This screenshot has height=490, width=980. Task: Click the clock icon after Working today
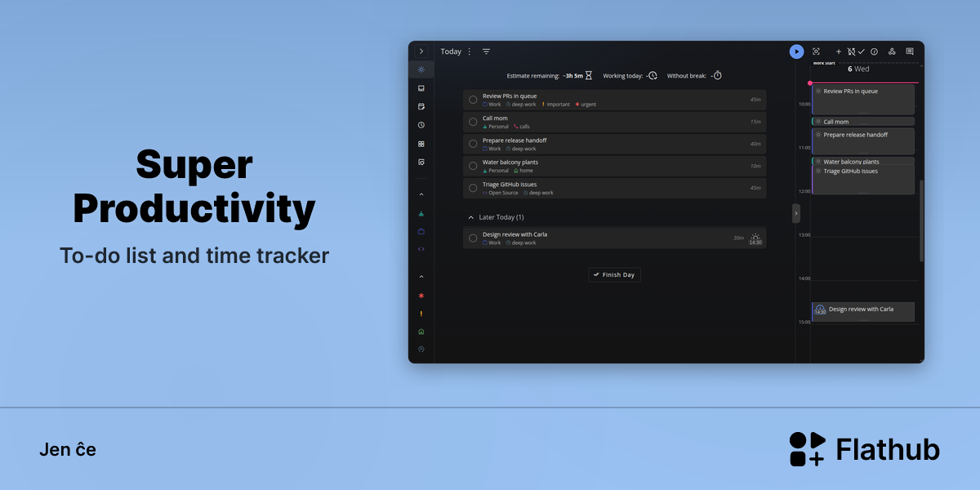[653, 75]
